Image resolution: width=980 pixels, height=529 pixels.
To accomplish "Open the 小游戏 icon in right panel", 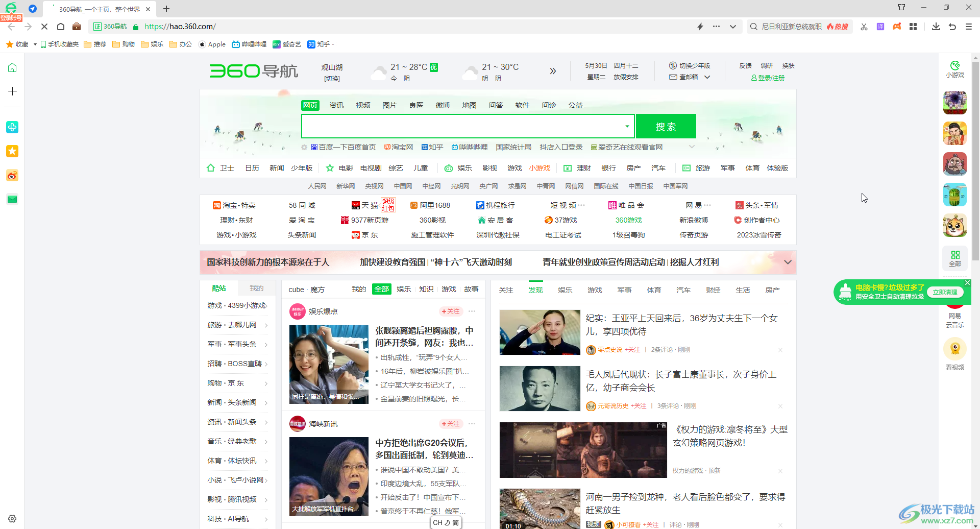I will coord(955,69).
